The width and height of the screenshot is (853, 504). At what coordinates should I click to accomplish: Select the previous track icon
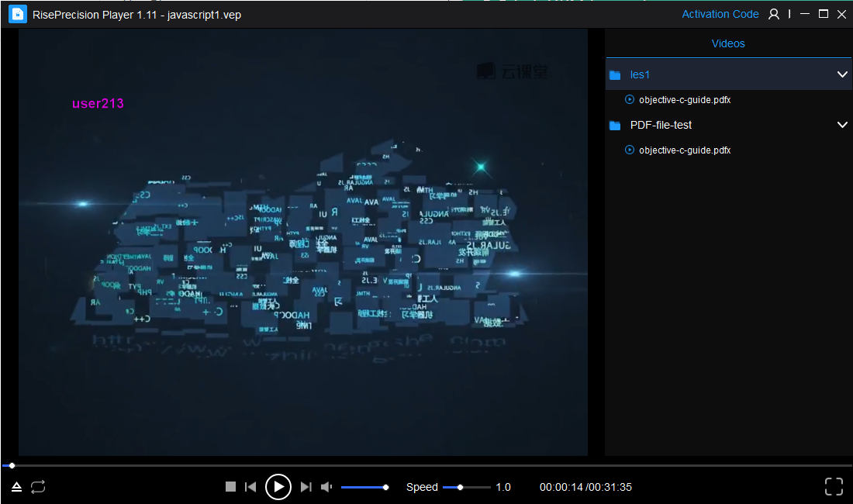[x=250, y=486]
